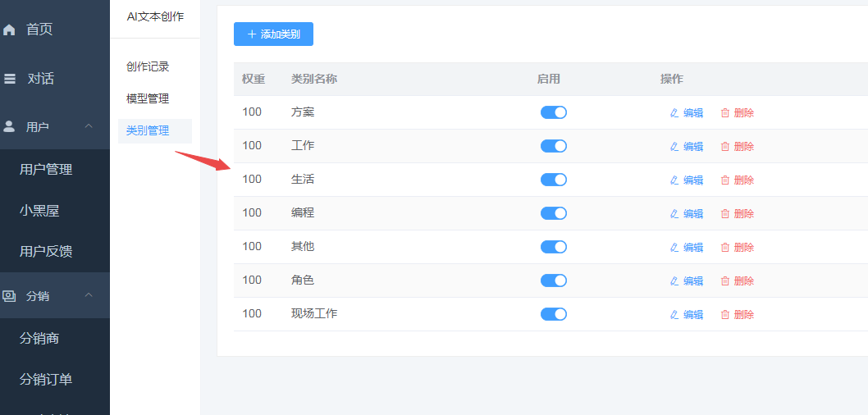
Task: Disable the 方案 category toggle
Action: pyautogui.click(x=553, y=112)
